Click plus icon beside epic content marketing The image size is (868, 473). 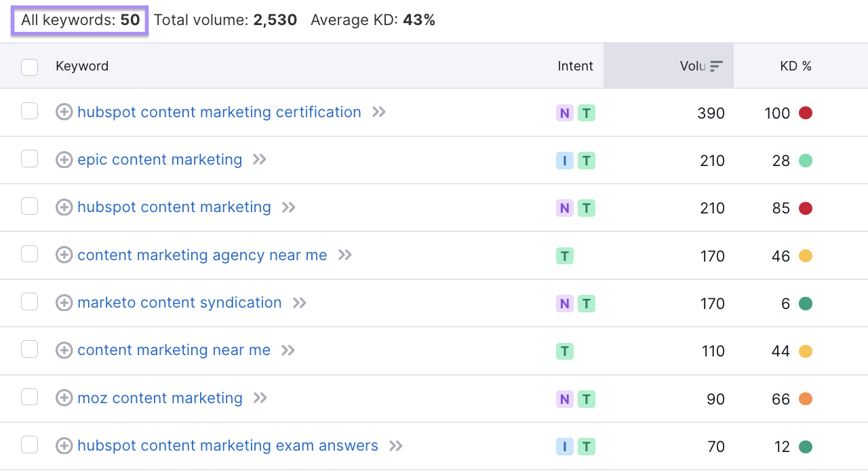[x=64, y=160]
